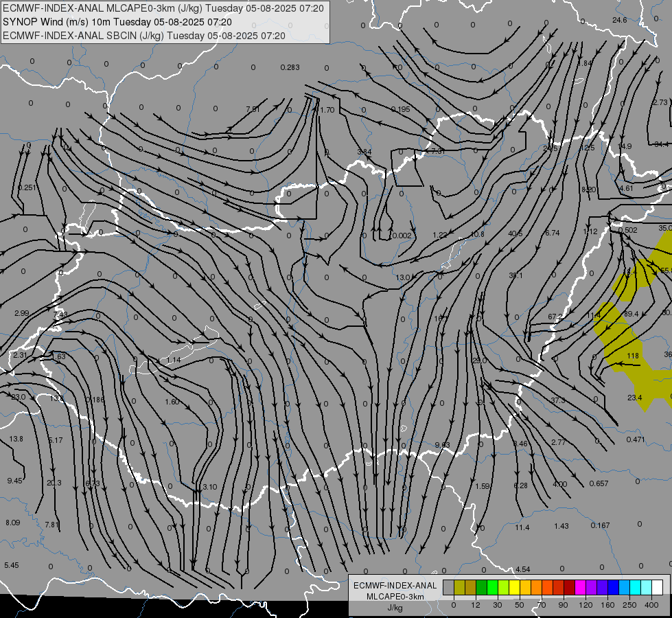
Task: Select the map value 24.5
Action: [x=551, y=148]
